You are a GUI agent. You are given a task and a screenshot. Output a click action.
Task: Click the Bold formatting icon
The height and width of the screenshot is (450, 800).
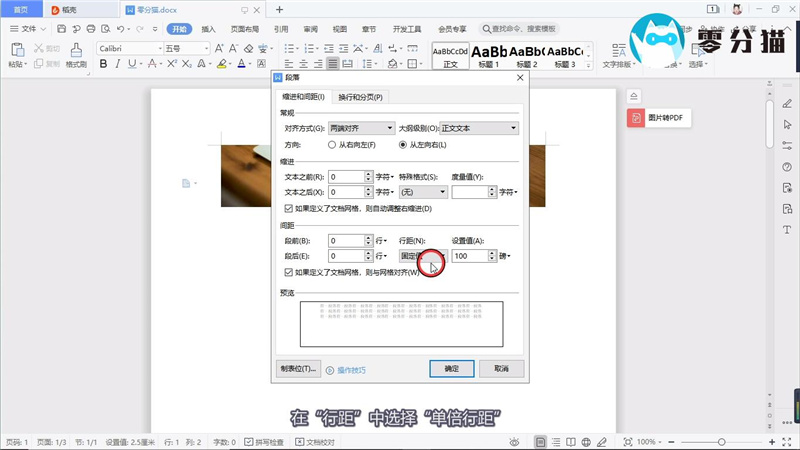[x=102, y=64]
